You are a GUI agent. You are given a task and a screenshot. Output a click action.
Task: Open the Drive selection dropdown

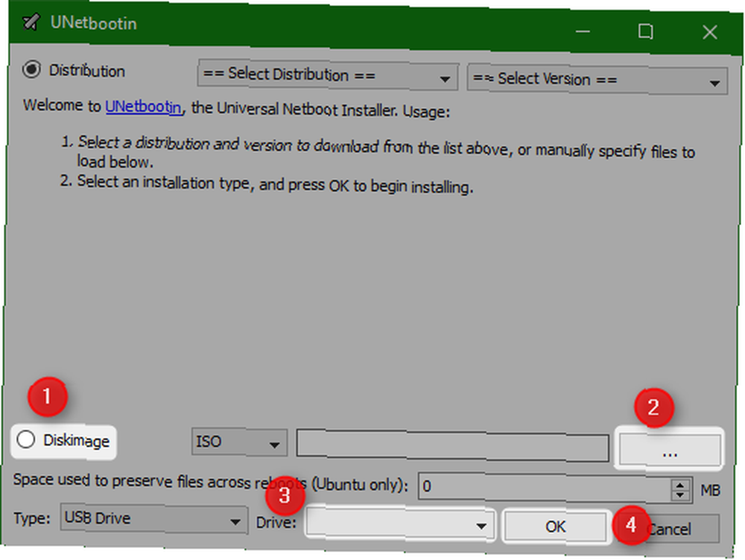click(x=399, y=524)
